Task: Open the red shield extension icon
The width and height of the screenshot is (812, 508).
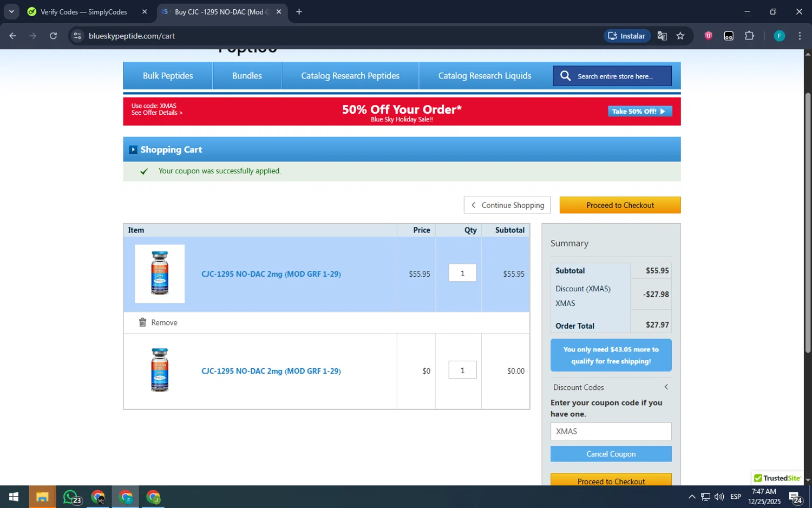Action: click(x=708, y=36)
